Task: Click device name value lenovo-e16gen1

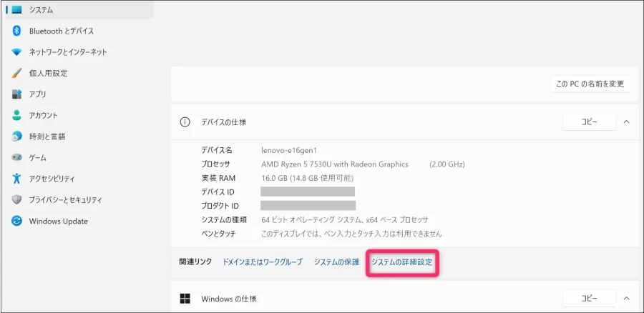Action: point(289,150)
